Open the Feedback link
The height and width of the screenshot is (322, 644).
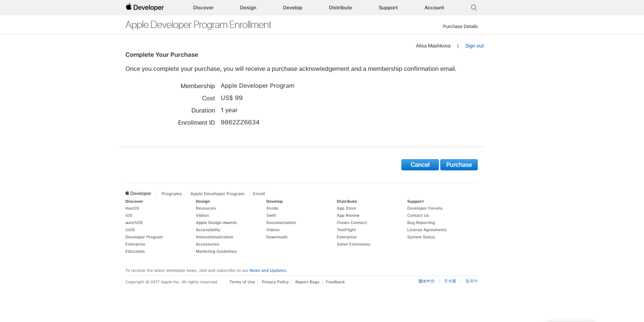click(x=335, y=282)
